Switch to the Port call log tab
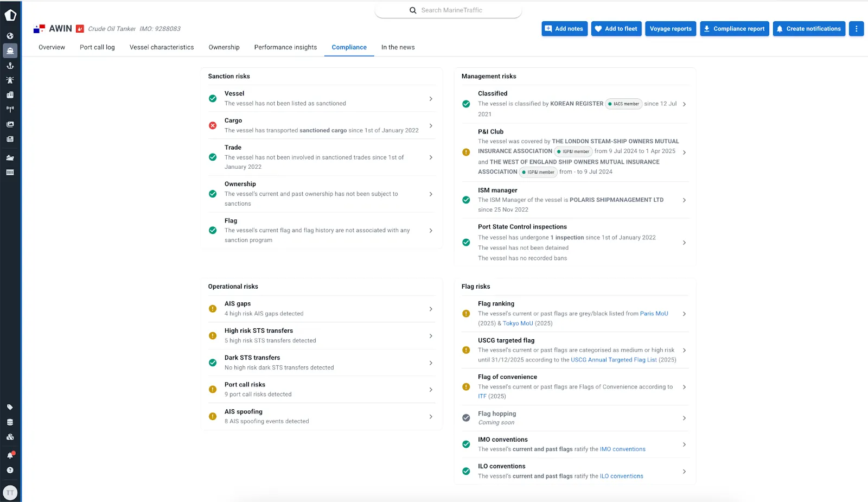This screenshot has width=868, height=502. [x=97, y=47]
